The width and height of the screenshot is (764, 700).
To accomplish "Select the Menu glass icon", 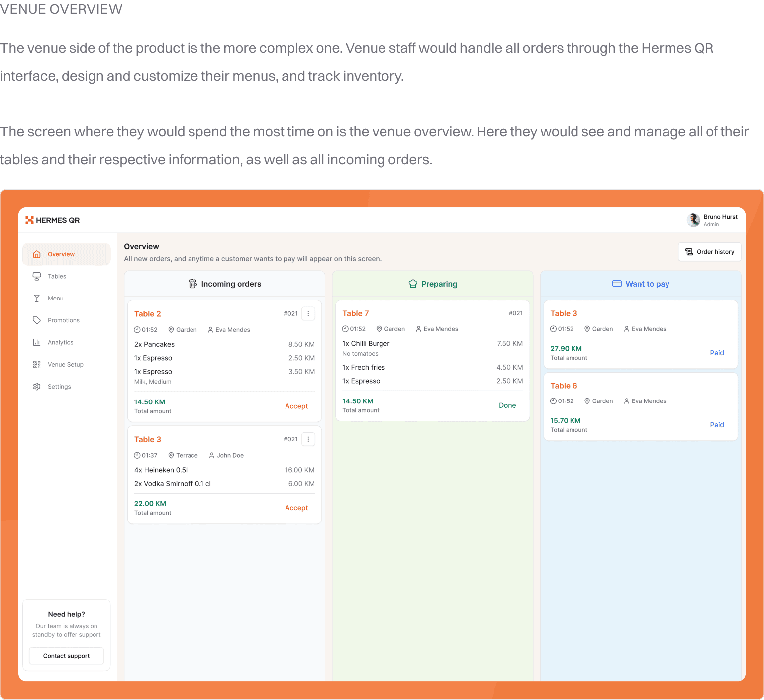I will click(37, 299).
